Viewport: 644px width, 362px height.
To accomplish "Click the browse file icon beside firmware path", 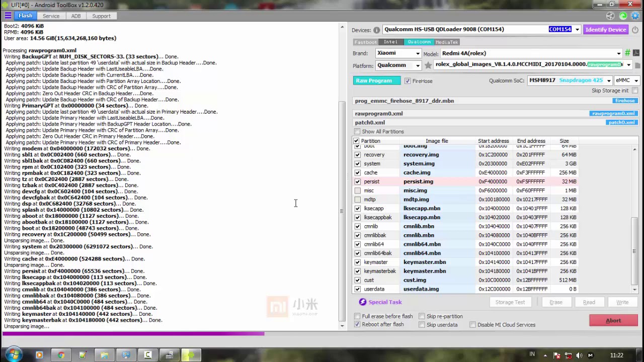I will pyautogui.click(x=637, y=65).
